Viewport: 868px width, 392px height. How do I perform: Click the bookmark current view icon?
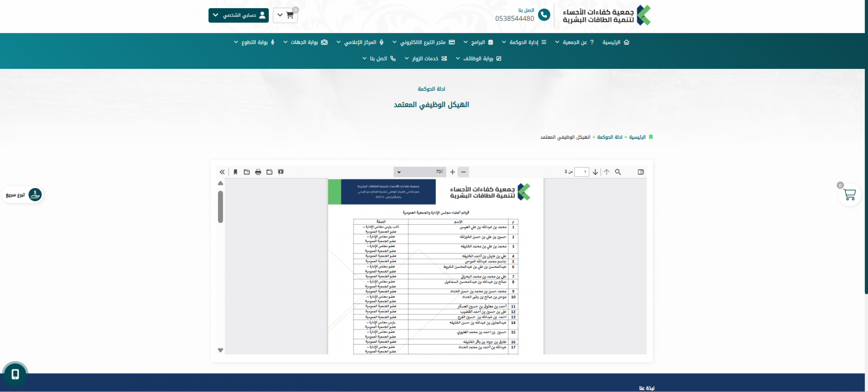click(x=236, y=172)
